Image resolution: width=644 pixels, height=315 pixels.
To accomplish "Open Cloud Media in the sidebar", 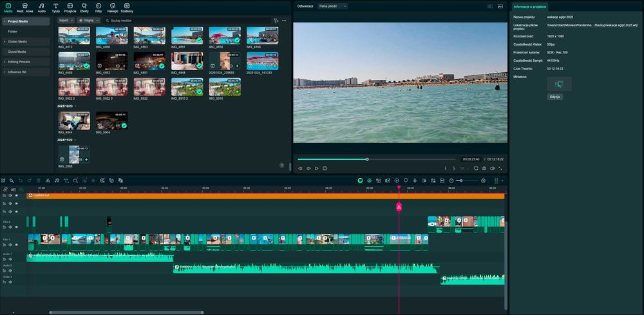I will (x=25, y=52).
